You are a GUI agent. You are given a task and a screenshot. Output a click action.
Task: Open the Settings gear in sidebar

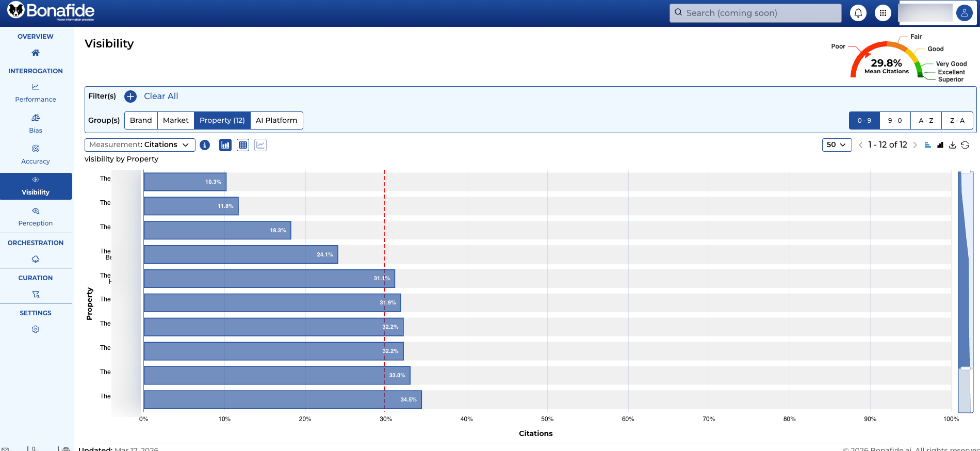pyautogui.click(x=36, y=329)
